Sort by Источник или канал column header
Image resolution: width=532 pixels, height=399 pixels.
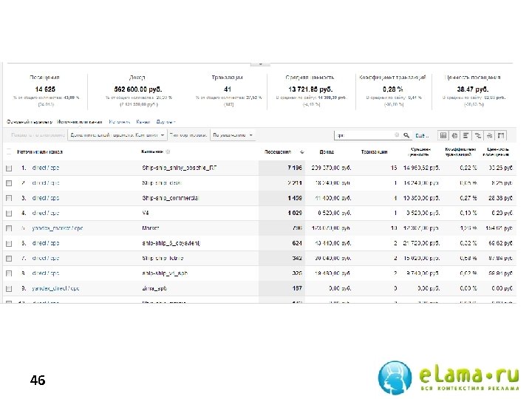pos(40,152)
